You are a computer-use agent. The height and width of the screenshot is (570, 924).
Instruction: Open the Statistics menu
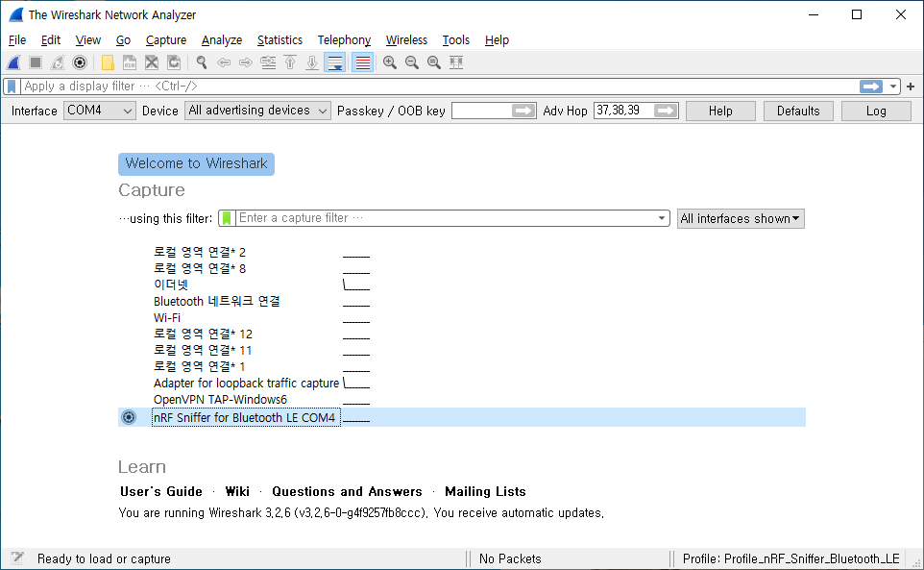pos(280,40)
